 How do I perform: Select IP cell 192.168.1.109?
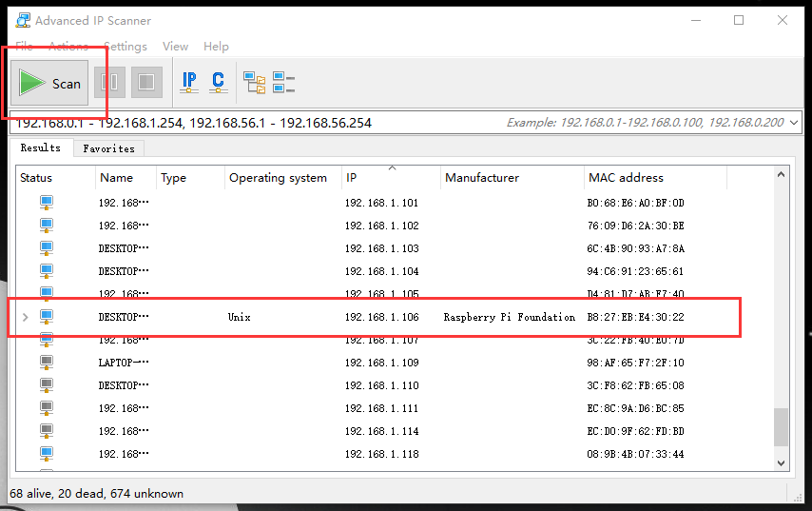(381, 363)
